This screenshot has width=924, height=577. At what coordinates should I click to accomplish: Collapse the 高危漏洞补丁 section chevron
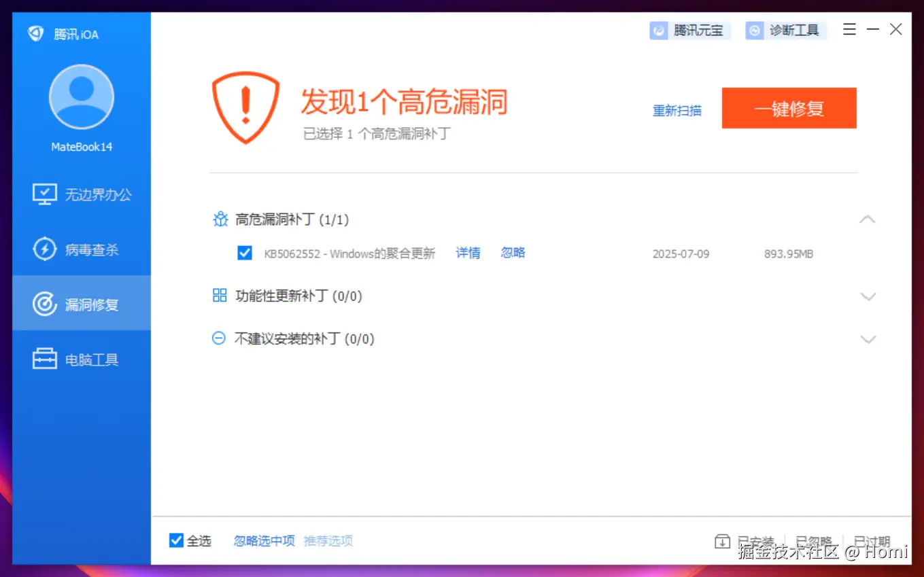pos(868,220)
